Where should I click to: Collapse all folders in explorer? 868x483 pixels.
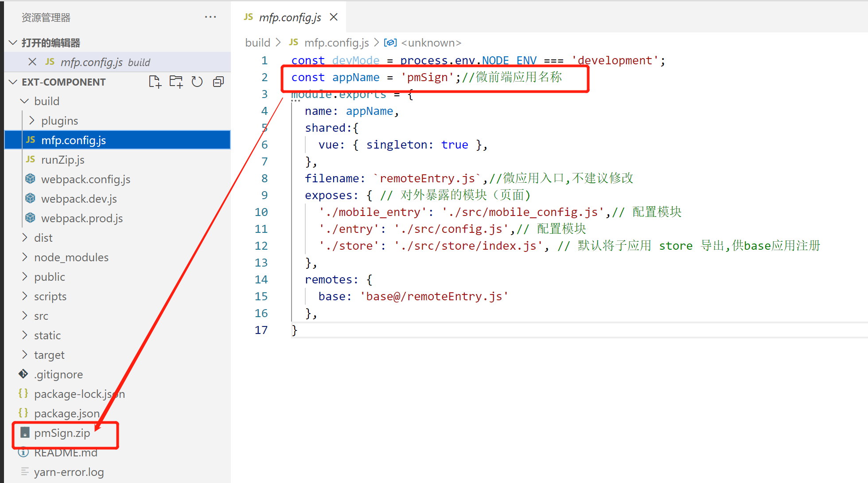point(218,82)
